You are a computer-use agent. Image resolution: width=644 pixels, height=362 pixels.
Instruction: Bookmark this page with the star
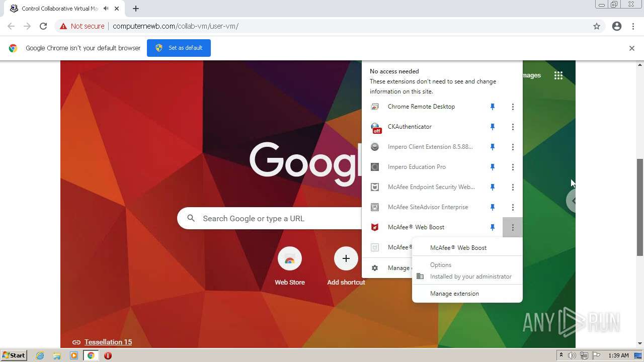click(597, 26)
